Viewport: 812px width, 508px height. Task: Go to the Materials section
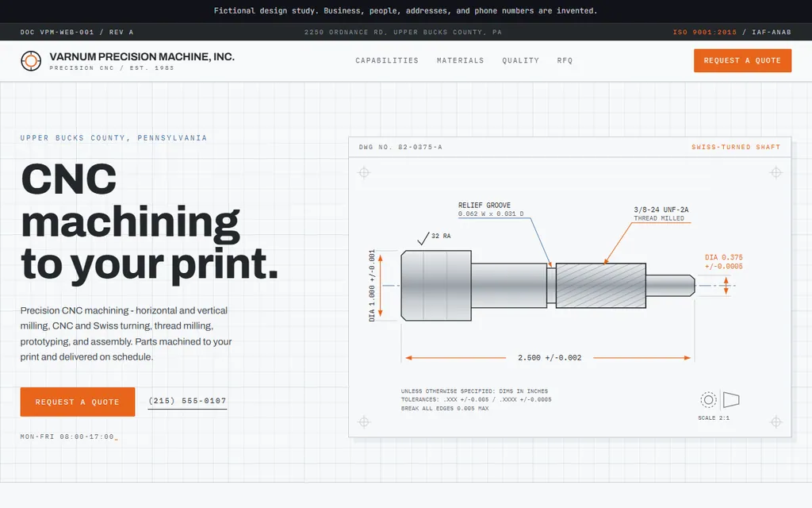pos(461,60)
